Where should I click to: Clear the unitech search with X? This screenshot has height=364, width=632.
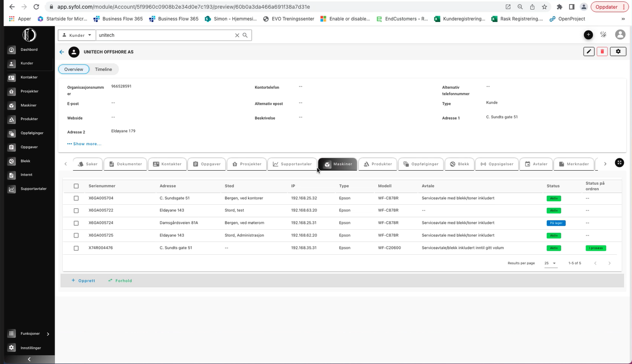[x=237, y=35]
